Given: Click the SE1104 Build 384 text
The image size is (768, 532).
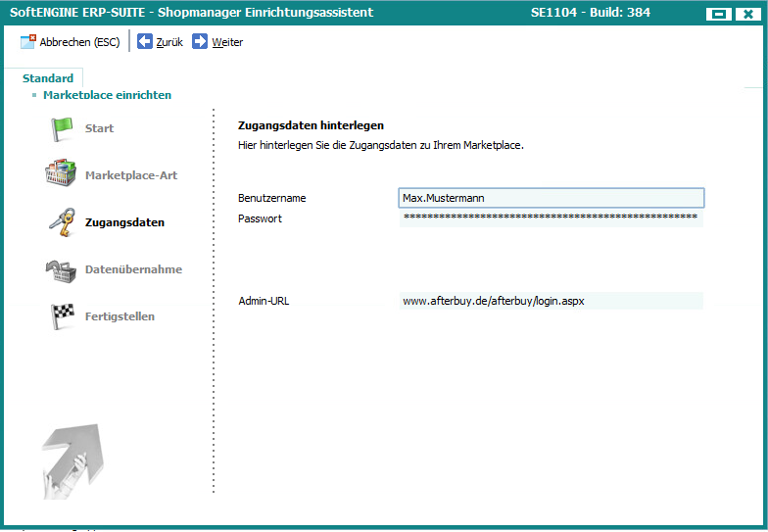Looking at the screenshot, I should pos(591,12).
